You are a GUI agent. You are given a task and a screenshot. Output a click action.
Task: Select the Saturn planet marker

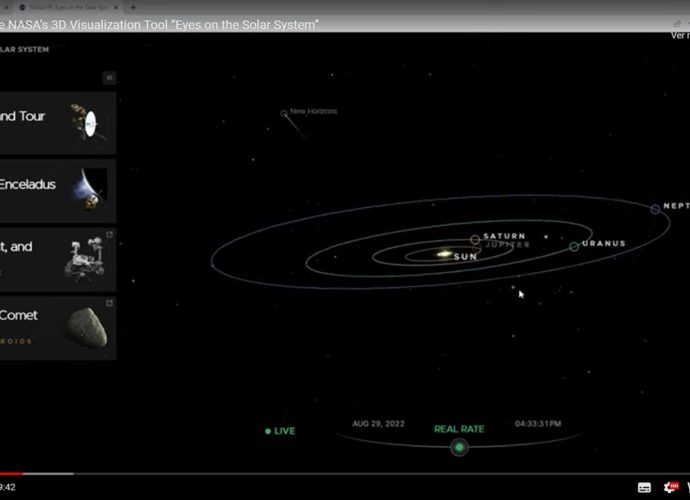(x=475, y=239)
